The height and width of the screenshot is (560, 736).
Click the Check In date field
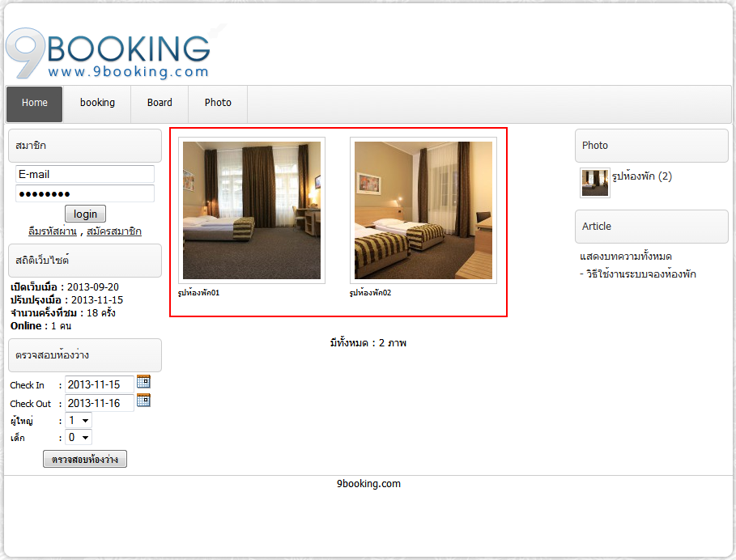(x=100, y=384)
